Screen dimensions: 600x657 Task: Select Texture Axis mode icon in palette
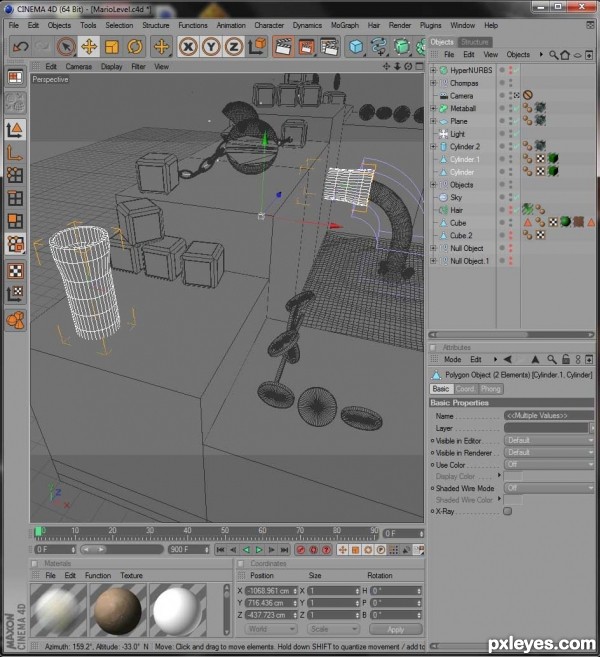pyautogui.click(x=16, y=294)
